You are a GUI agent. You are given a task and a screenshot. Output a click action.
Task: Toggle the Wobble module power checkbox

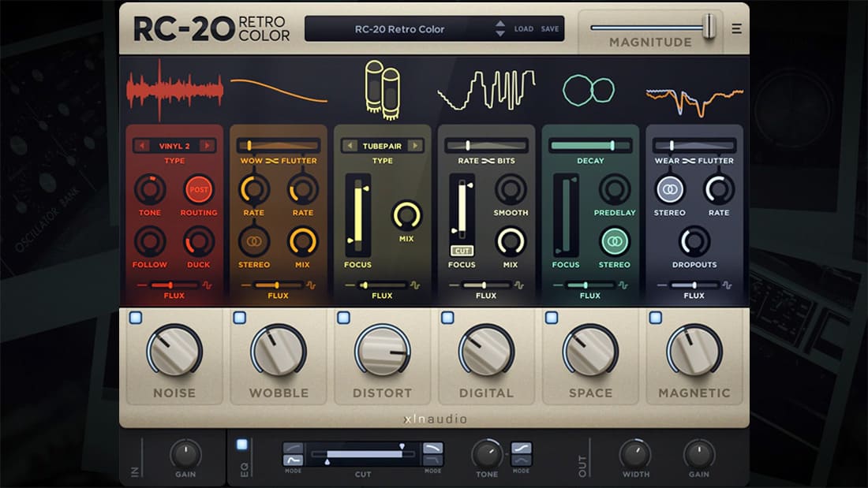[240, 318]
